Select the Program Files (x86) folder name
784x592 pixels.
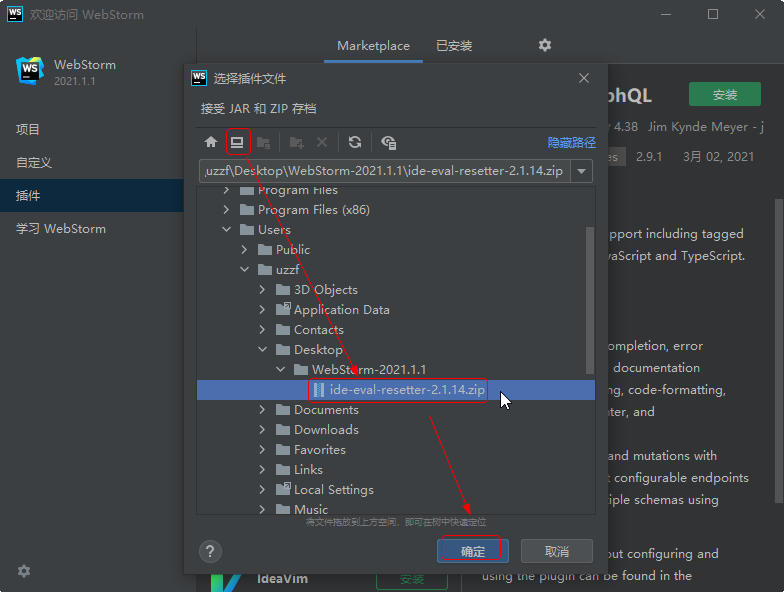314,210
